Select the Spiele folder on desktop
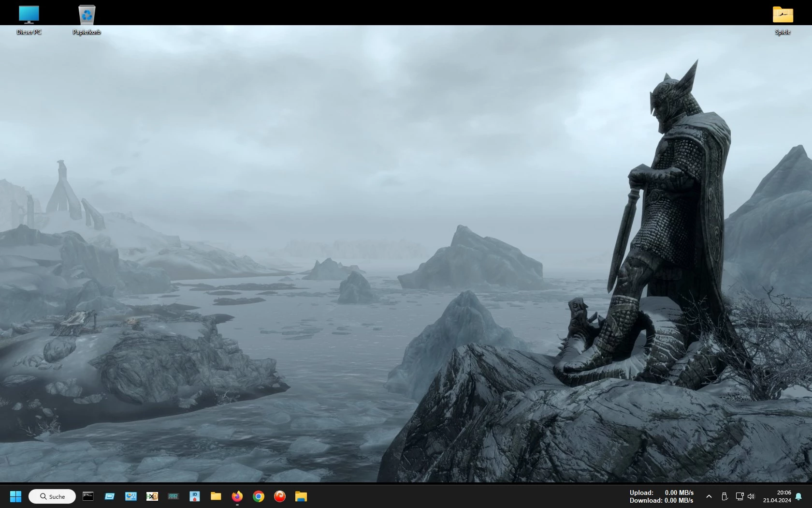Screen dimensions: 812x508 point(783,20)
